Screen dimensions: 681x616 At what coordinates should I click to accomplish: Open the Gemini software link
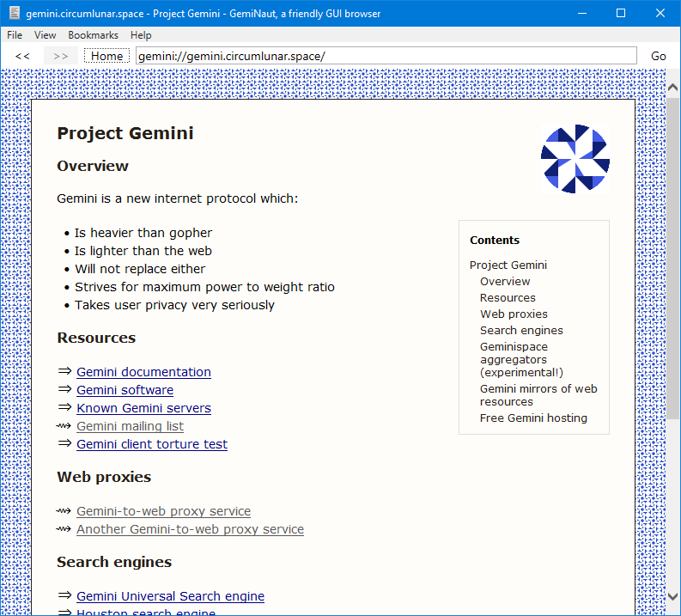coord(125,390)
